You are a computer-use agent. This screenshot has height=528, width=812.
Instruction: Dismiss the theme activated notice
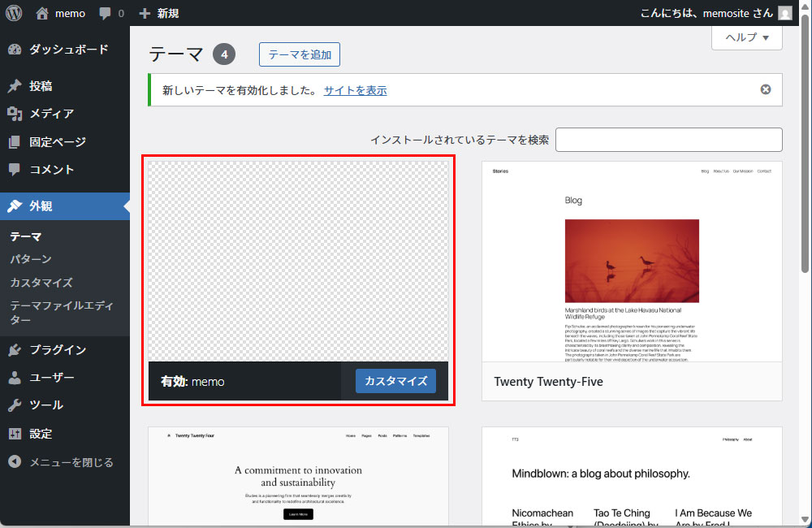[765, 89]
